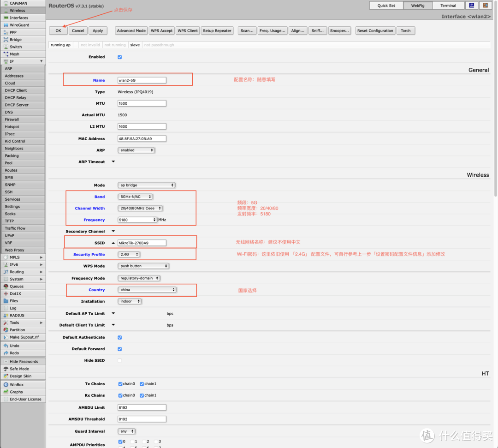The image size is (498, 448).
Task: Toggle the Enabled checkbox
Action: [x=120, y=57]
